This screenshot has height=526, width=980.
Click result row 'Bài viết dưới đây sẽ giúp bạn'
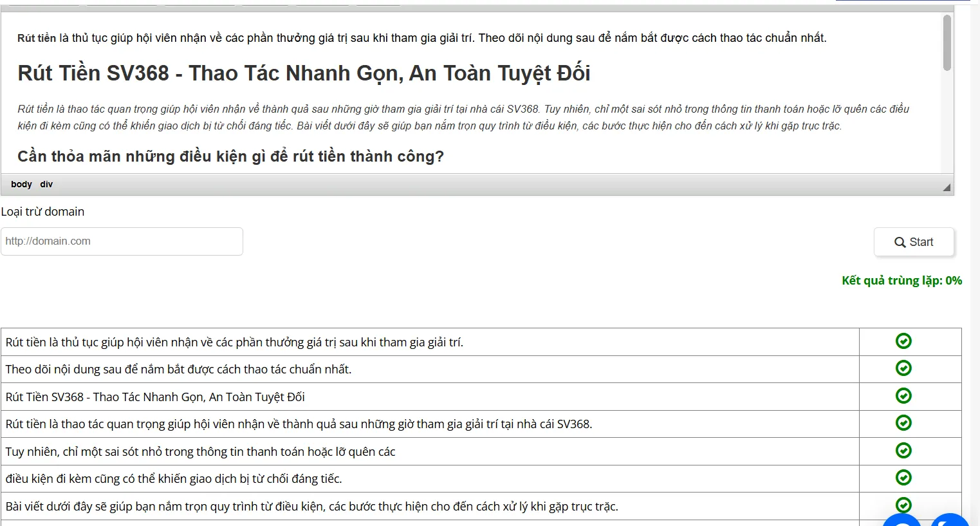coord(430,507)
